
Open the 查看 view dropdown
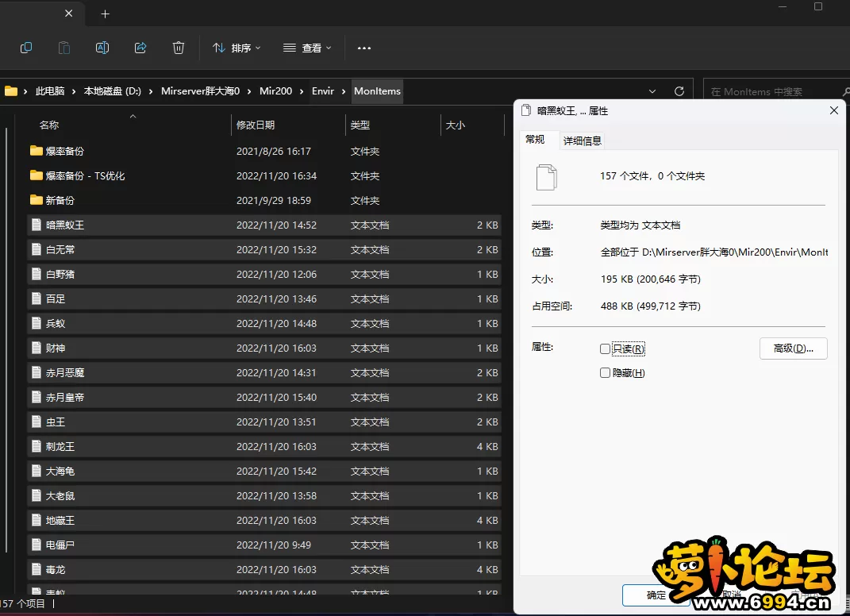click(307, 48)
